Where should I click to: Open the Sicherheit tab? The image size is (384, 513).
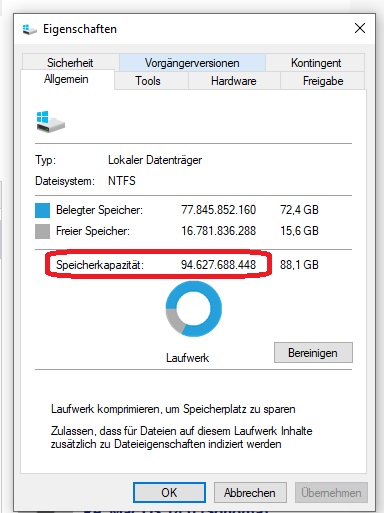pos(70,62)
